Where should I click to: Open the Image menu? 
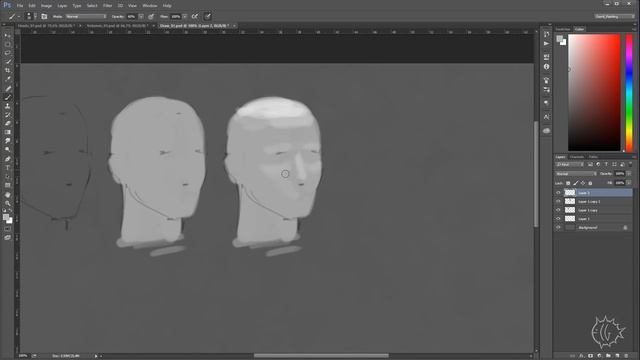(46, 6)
